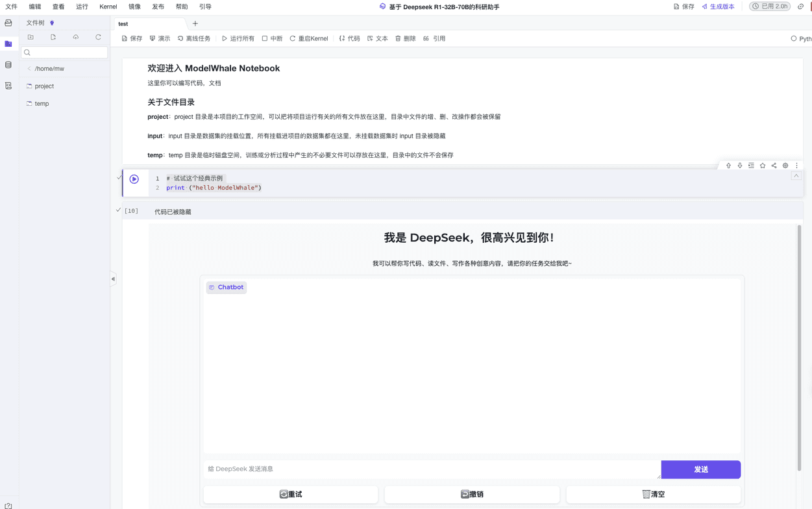Open the top sidebar storage panel icon
The image size is (812, 509).
[8, 23]
